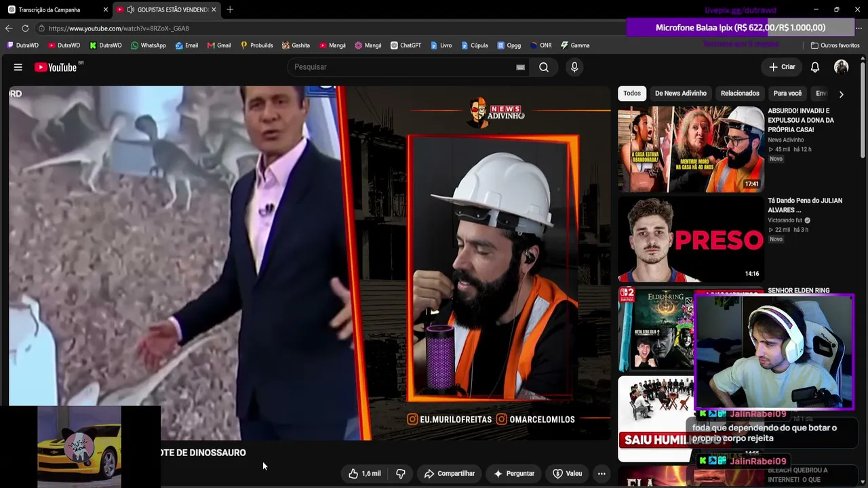Open the ONR bookmark
The height and width of the screenshot is (488, 868).
(540, 45)
